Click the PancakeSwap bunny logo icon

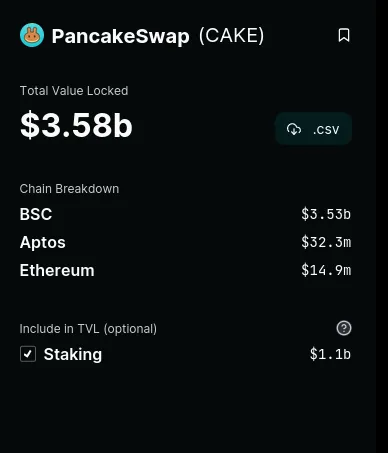(32, 35)
